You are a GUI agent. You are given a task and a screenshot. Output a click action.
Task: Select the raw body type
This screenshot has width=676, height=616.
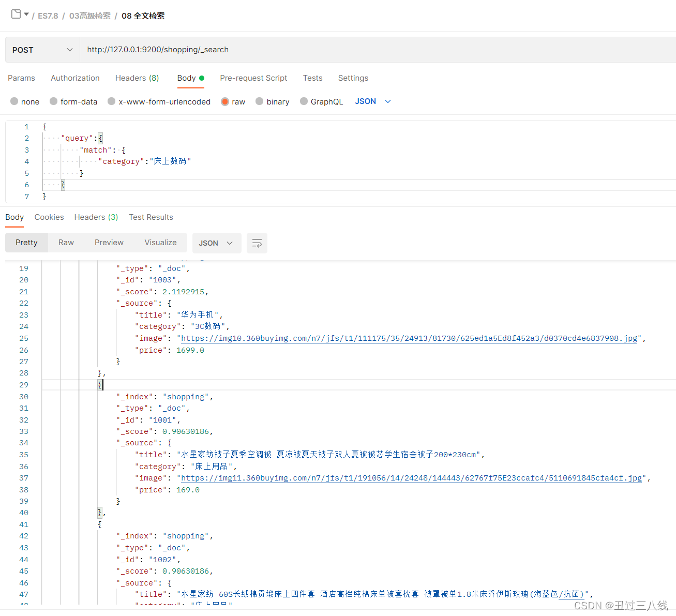(233, 102)
